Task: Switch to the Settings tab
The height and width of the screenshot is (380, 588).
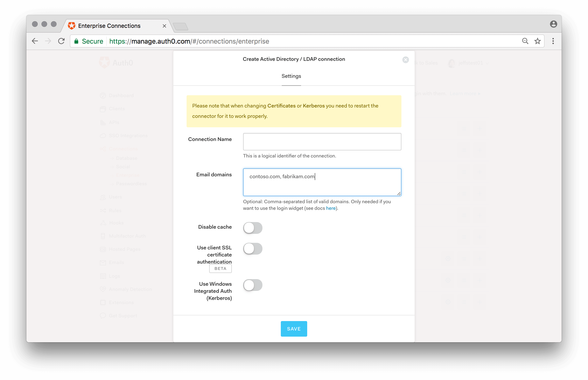Action: (x=291, y=76)
